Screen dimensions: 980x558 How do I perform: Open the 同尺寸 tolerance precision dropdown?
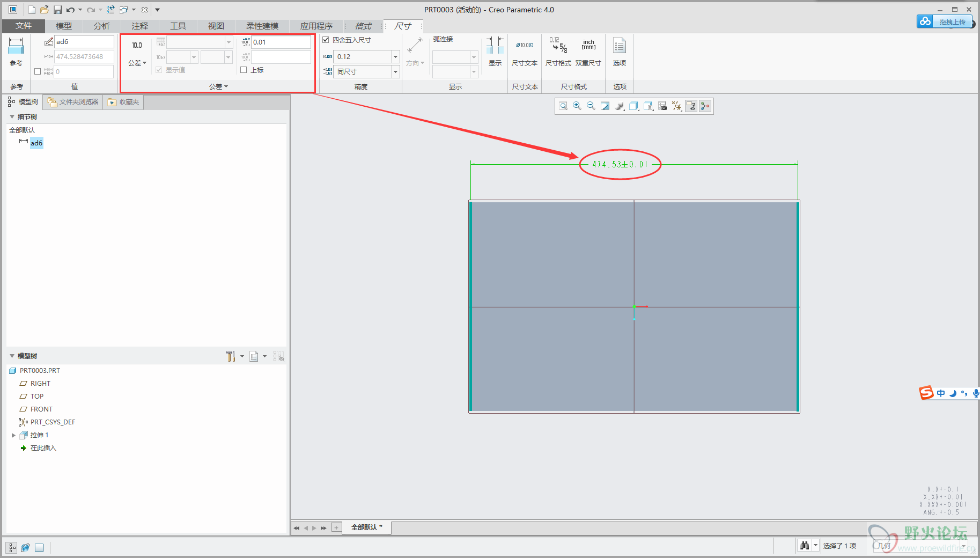[x=395, y=71]
